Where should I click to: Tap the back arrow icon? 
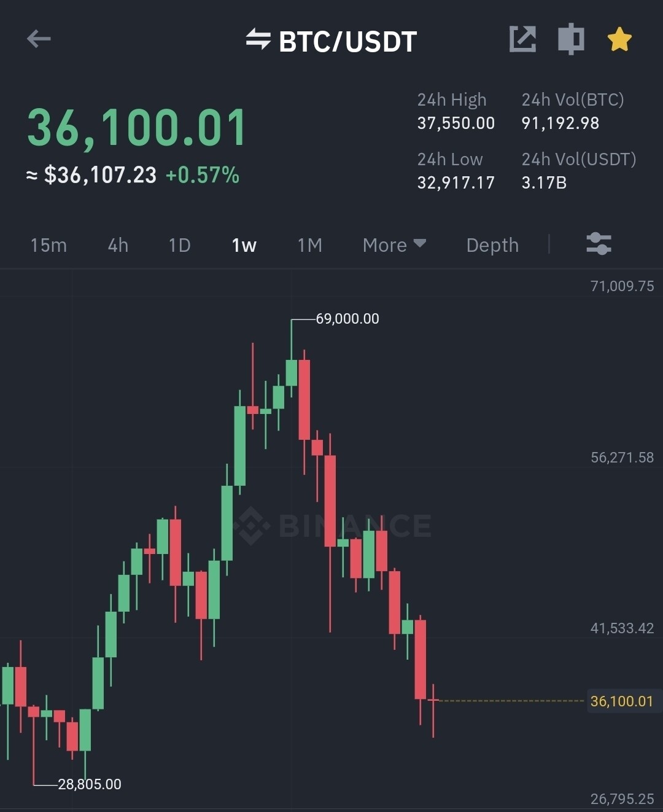point(39,39)
